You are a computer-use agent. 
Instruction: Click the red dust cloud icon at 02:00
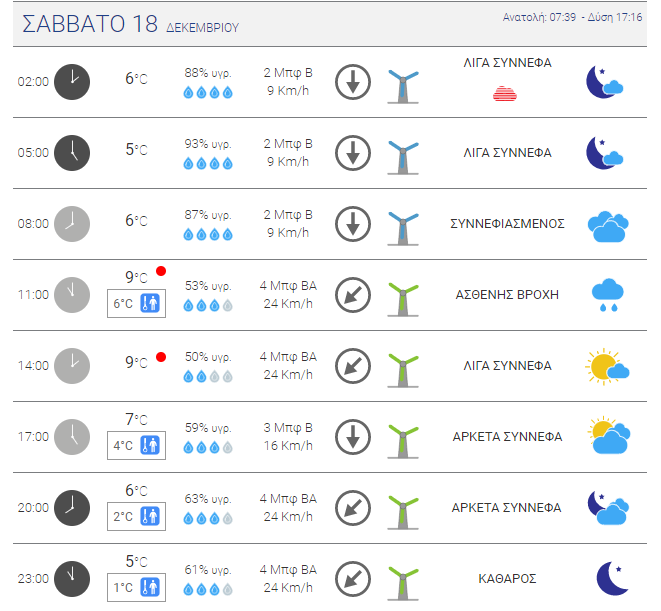click(x=505, y=94)
